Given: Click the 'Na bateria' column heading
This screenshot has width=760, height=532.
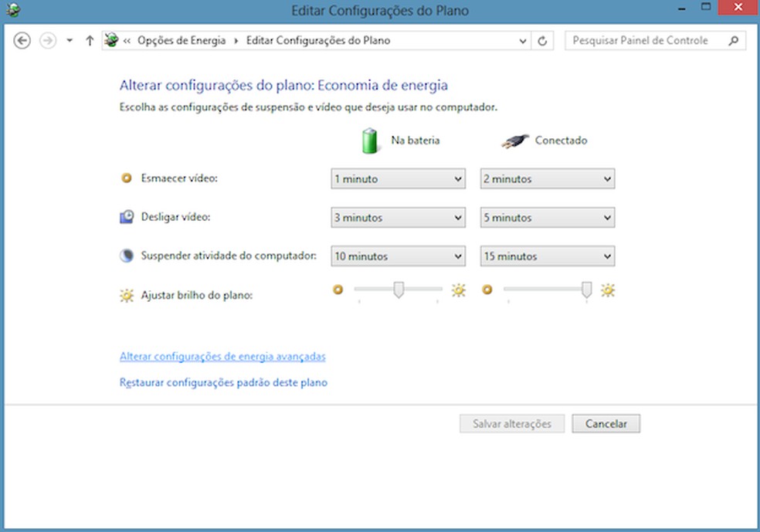Looking at the screenshot, I should [416, 141].
